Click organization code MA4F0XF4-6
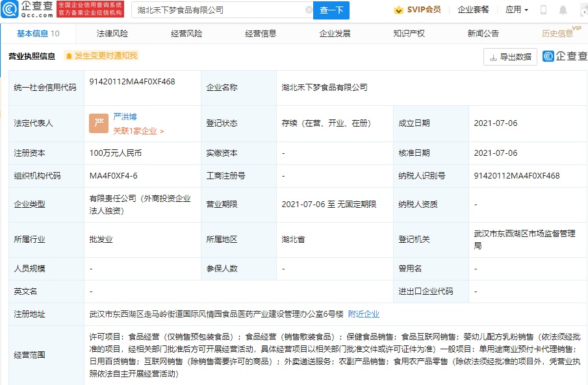588x385 pixels. 113,176
